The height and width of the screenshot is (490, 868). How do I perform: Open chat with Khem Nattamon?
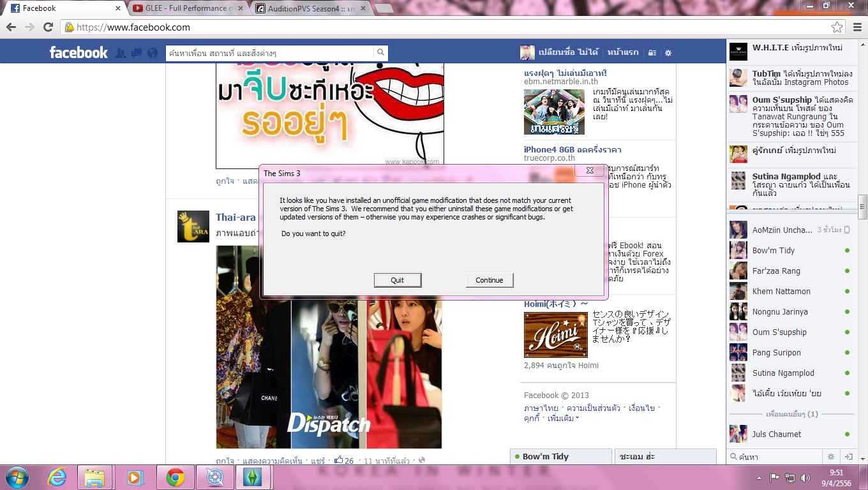pos(789,291)
